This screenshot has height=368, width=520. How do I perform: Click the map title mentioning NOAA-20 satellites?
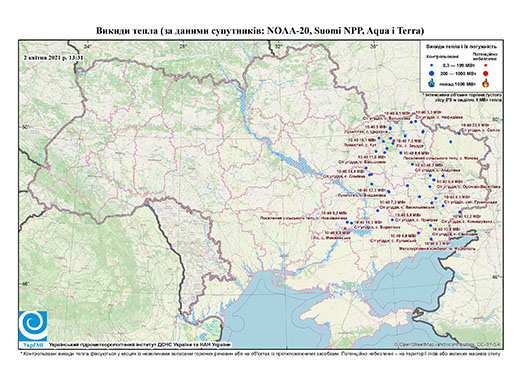[x=260, y=31]
